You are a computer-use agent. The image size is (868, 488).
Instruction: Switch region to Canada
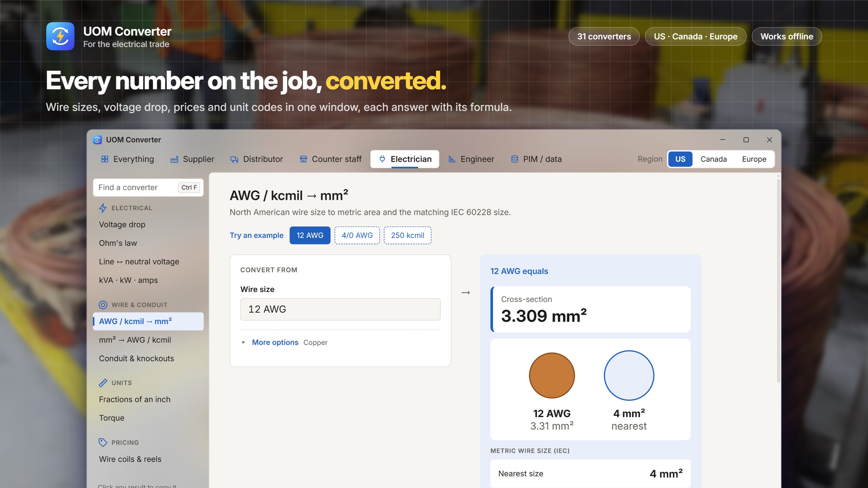713,159
